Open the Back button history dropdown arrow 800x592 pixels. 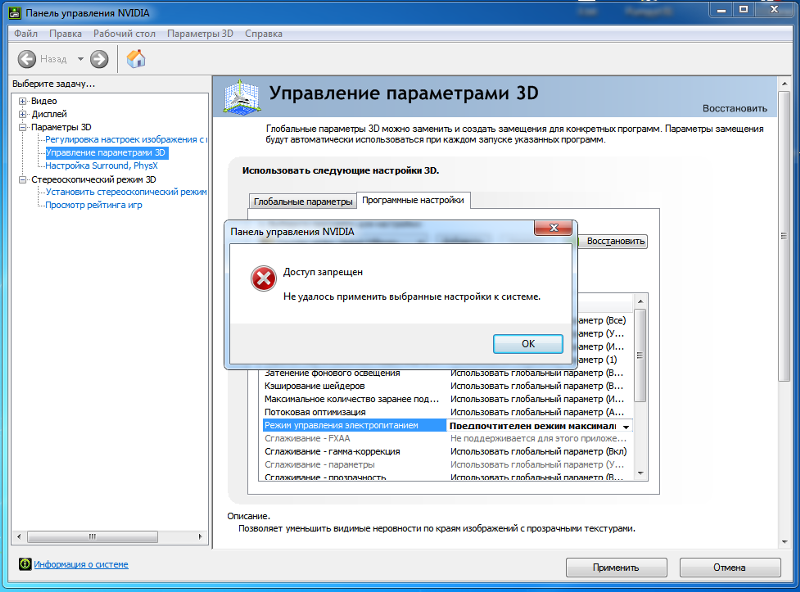81,59
